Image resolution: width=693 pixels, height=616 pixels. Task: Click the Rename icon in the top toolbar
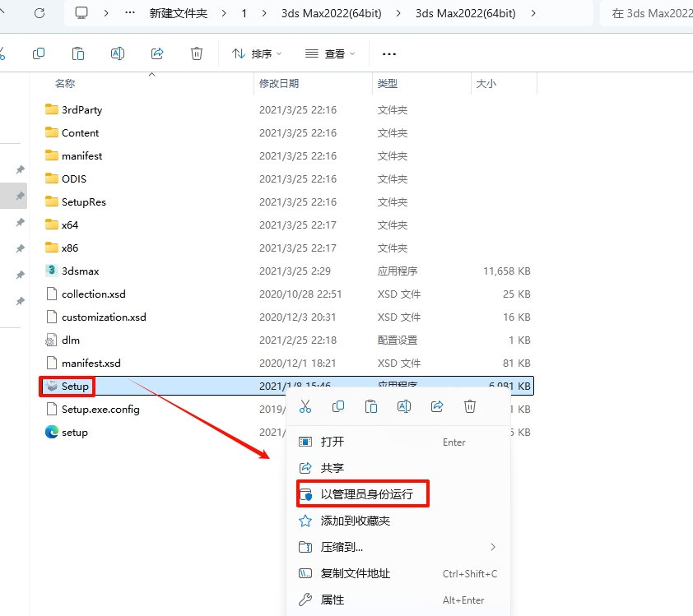118,53
